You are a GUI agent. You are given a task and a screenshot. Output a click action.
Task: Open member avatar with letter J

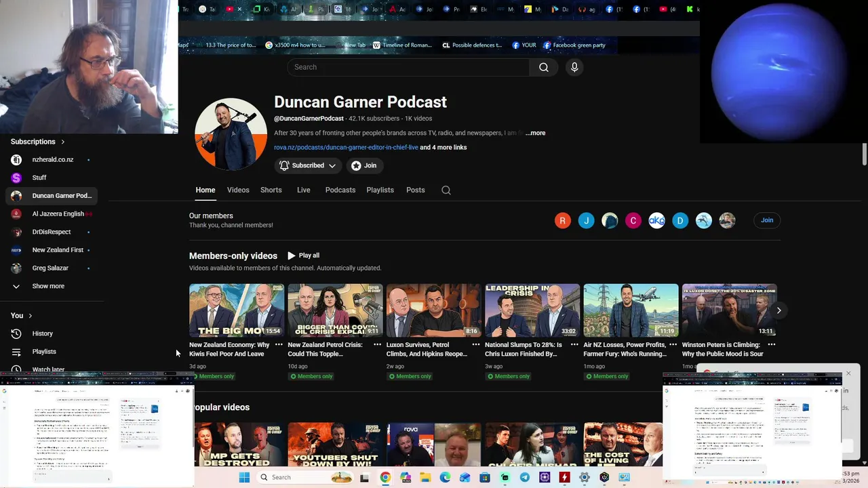(587, 220)
